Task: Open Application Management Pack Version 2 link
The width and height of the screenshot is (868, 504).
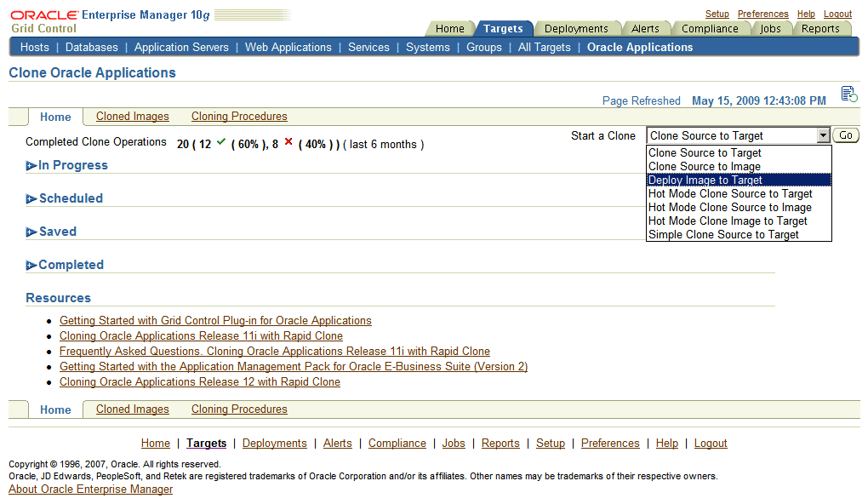Action: tap(294, 367)
